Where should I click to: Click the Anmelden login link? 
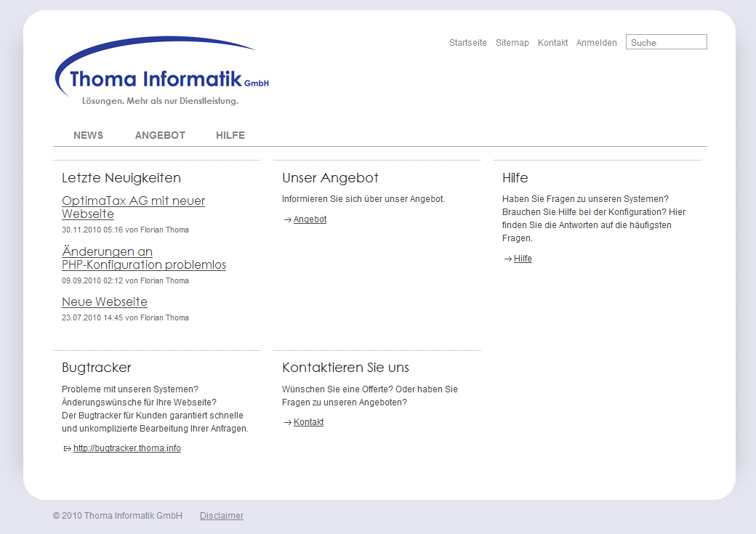pyautogui.click(x=596, y=43)
